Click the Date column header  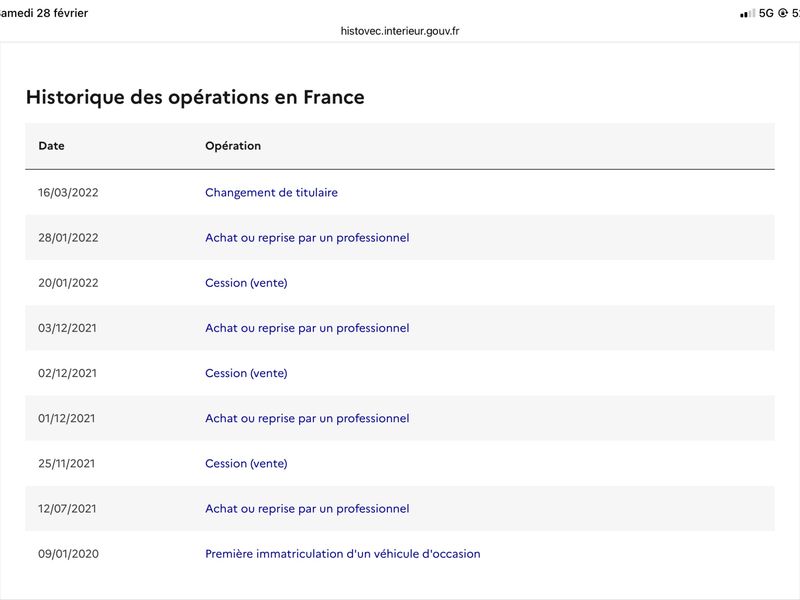51,146
